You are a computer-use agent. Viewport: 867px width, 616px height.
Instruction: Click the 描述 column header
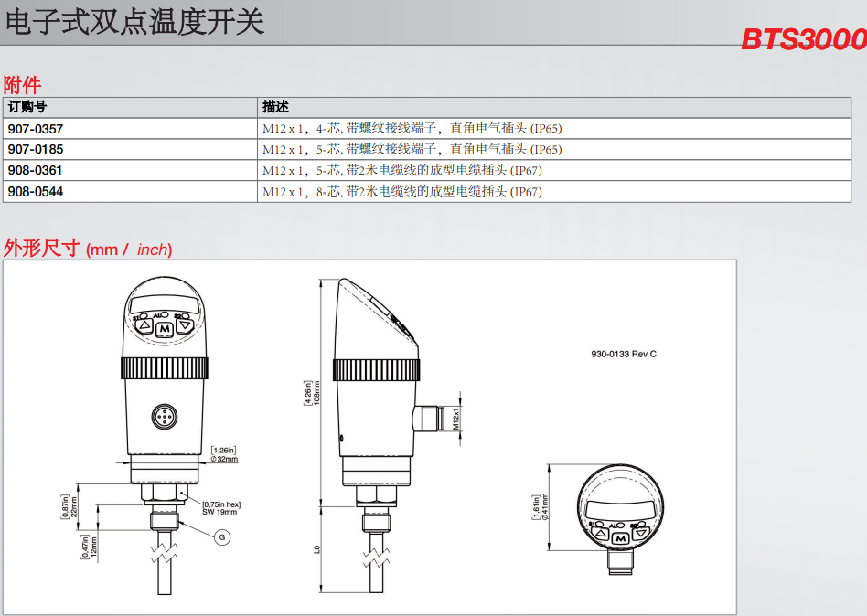275,107
